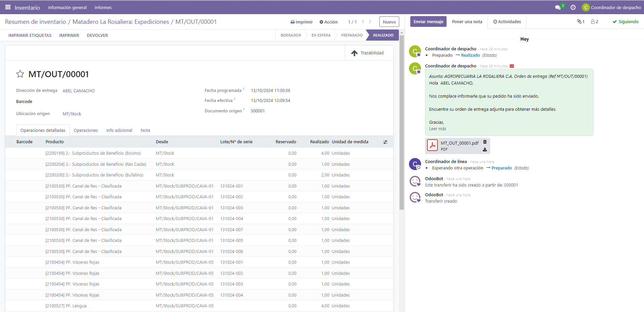Viewport: 644px width, 312px height.
Task: Select the Operaciones detalladas tab
Action: click(43, 131)
